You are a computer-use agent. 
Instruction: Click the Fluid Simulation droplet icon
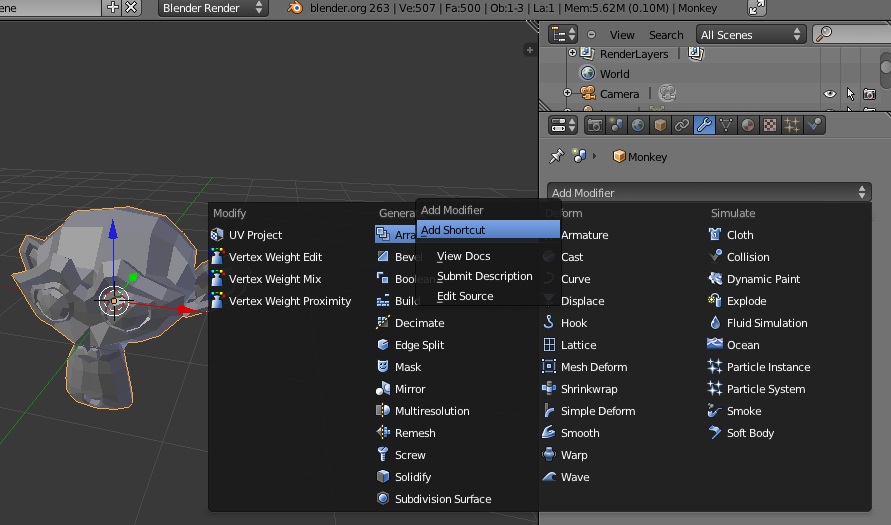(x=715, y=323)
